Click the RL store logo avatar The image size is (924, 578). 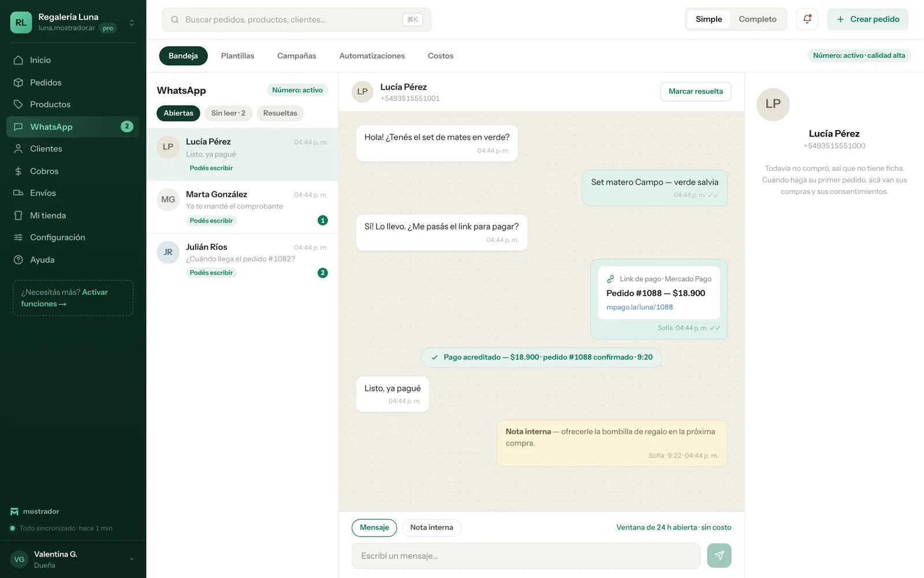[x=21, y=23]
